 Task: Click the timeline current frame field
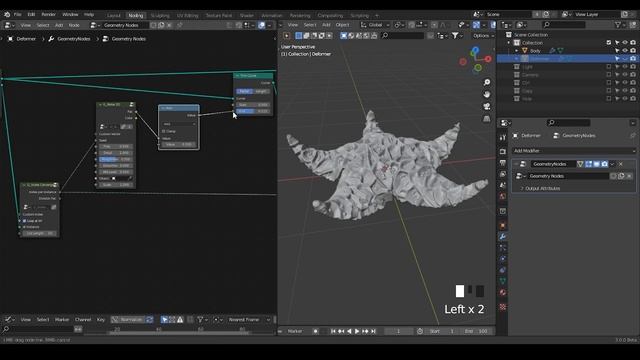(399, 331)
